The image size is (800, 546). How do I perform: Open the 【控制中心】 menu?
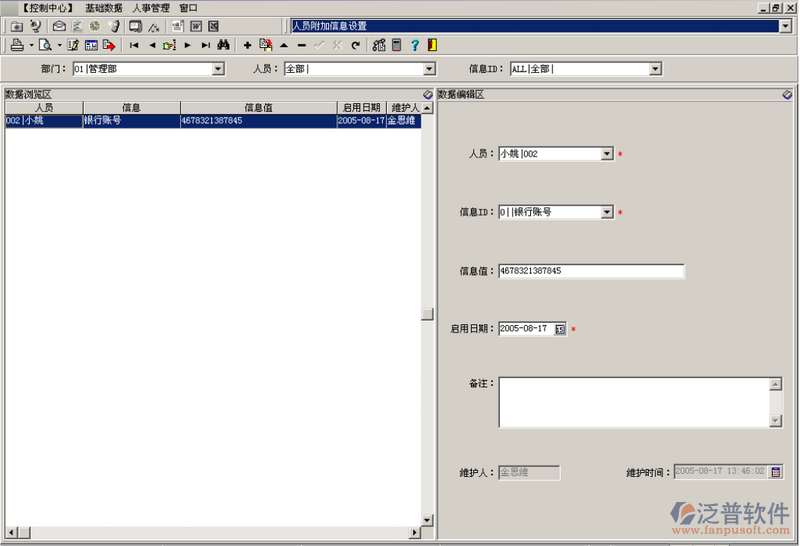[48, 8]
